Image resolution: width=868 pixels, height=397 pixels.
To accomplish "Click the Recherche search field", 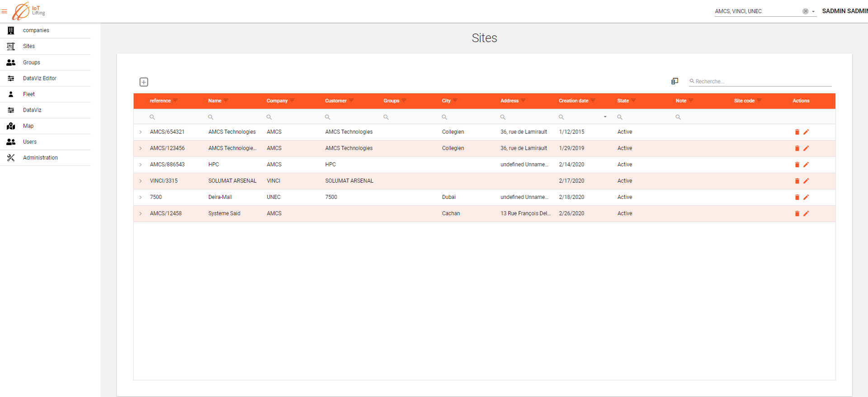I will tap(760, 81).
